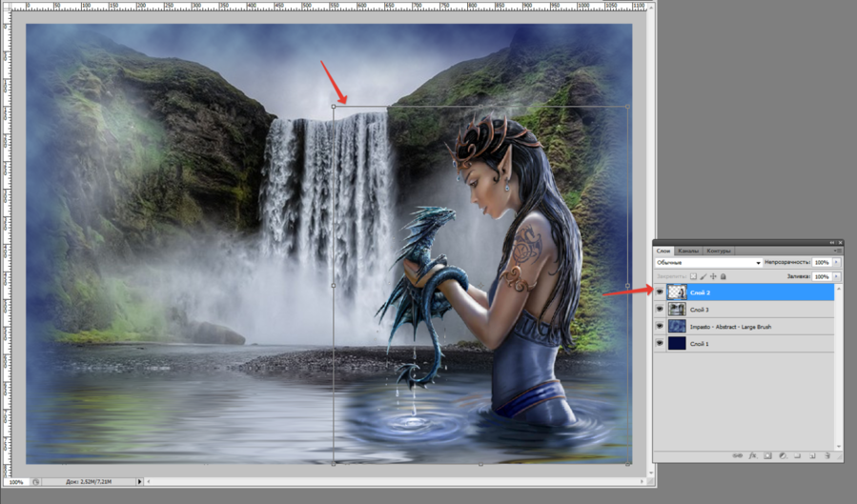Enable lock transparent pixels in Layers panel
Screen dimensions: 857x504
point(693,277)
